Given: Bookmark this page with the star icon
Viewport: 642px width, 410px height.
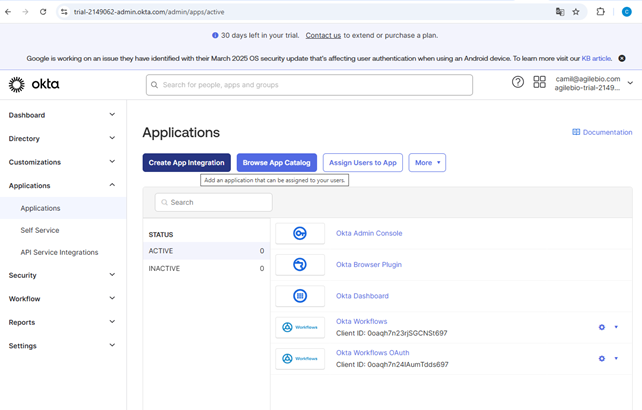Looking at the screenshot, I should tap(576, 12).
